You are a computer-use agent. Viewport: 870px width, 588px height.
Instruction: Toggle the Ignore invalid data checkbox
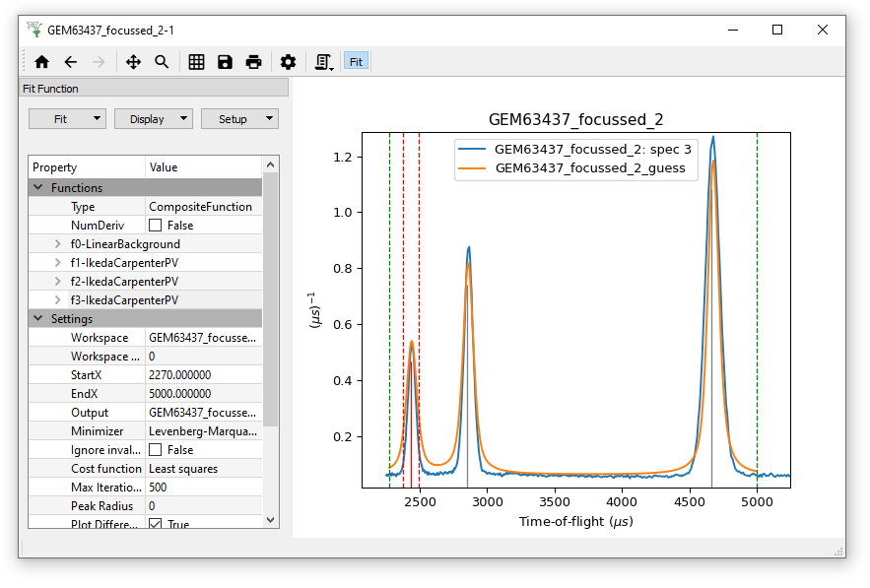pyautogui.click(x=156, y=450)
